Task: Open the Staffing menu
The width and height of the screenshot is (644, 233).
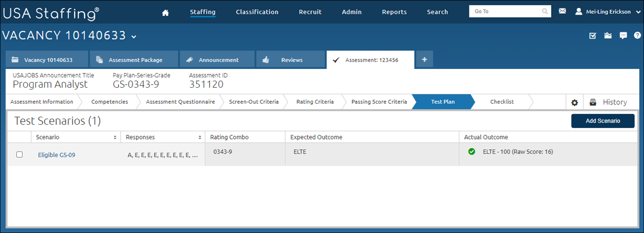Action: click(202, 12)
